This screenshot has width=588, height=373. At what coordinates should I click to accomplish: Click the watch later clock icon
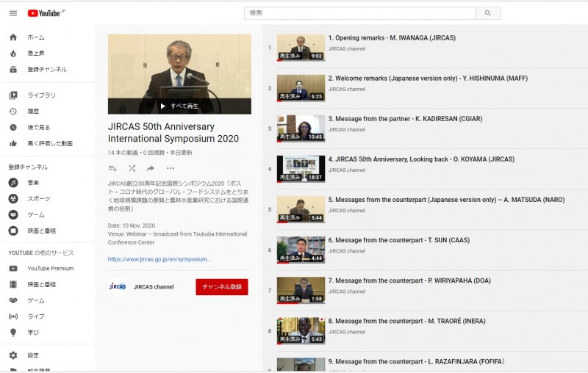(x=13, y=127)
